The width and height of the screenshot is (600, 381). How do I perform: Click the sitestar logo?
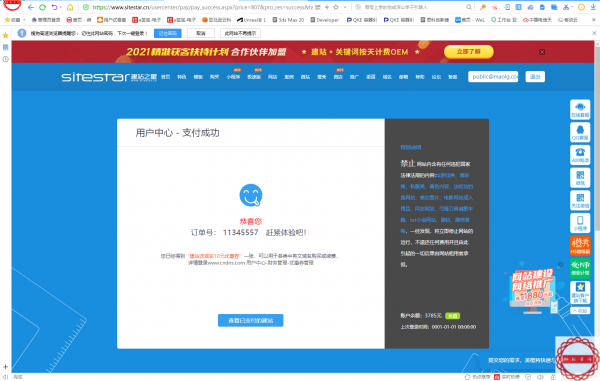tap(109, 77)
